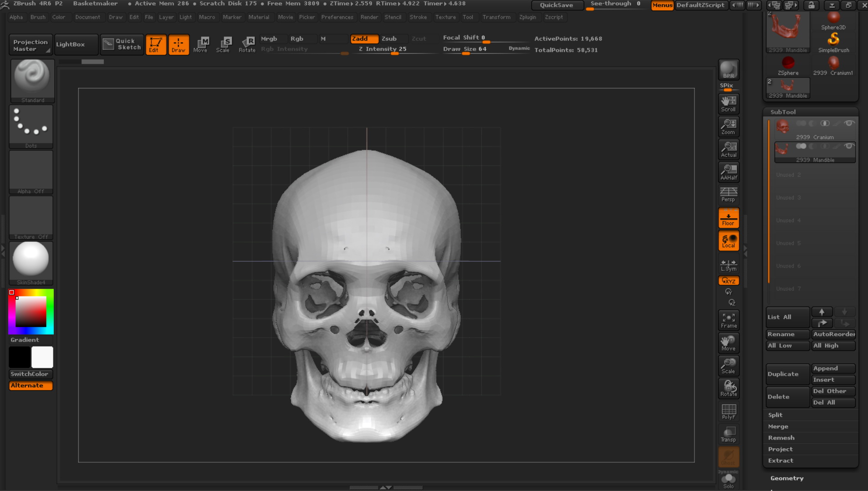Open the Document menu

[87, 17]
